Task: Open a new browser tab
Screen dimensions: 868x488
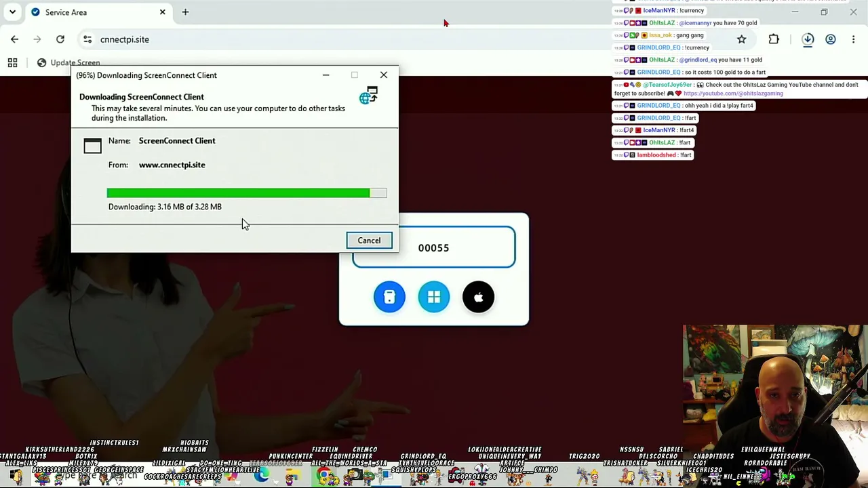Action: 185,12
